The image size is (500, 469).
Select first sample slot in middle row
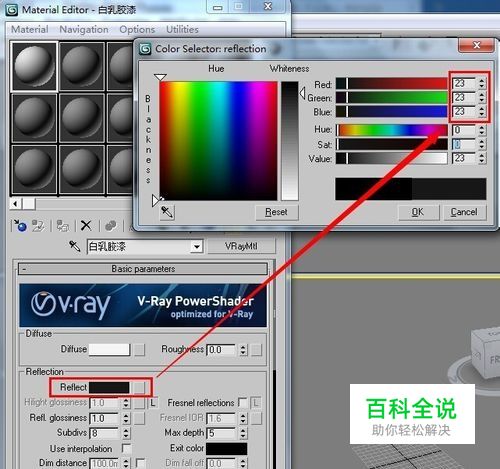click(x=34, y=118)
